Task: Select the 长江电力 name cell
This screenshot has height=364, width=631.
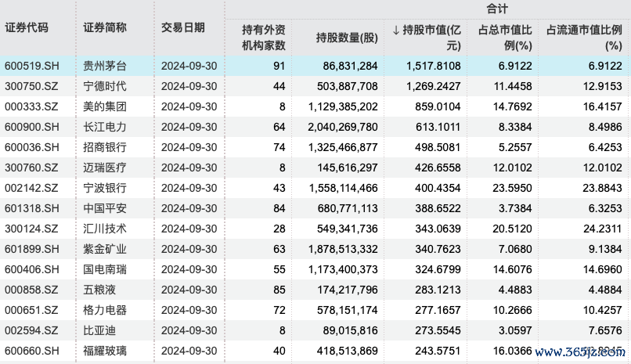Action: (105, 127)
